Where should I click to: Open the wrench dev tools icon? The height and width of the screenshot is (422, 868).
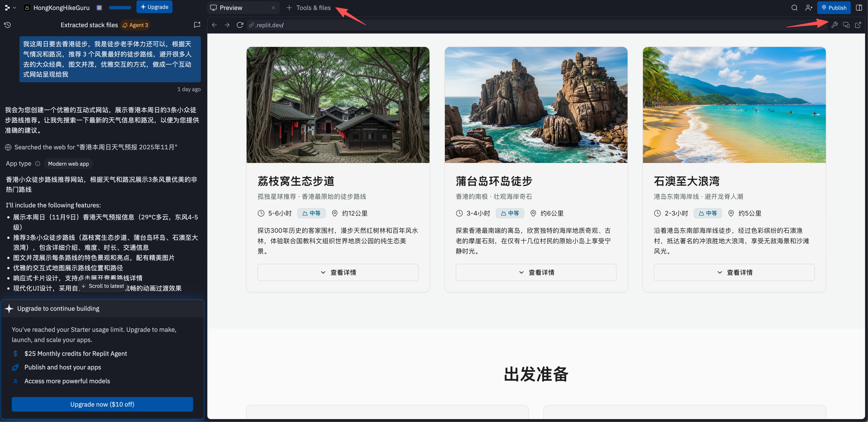(x=834, y=25)
